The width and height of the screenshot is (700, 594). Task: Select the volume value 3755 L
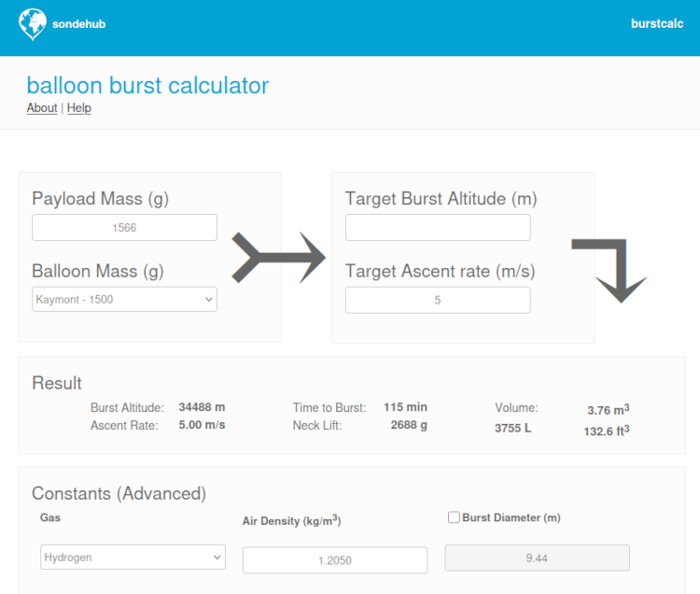(x=513, y=429)
